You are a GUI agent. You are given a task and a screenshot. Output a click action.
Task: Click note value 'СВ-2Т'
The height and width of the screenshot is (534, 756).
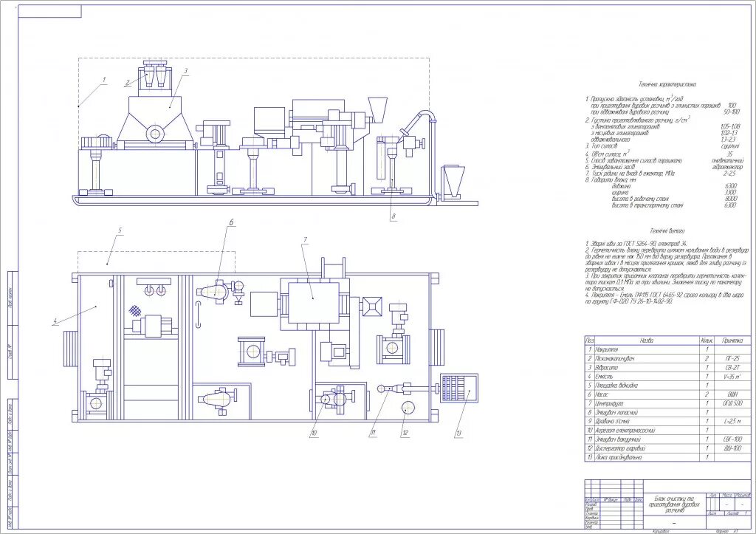[x=732, y=368]
